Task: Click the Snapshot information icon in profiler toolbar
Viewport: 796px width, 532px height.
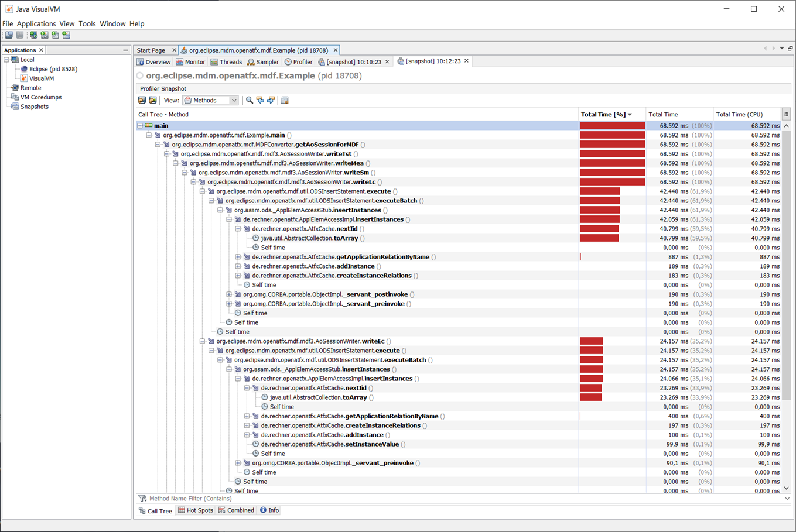Action: coord(285,101)
